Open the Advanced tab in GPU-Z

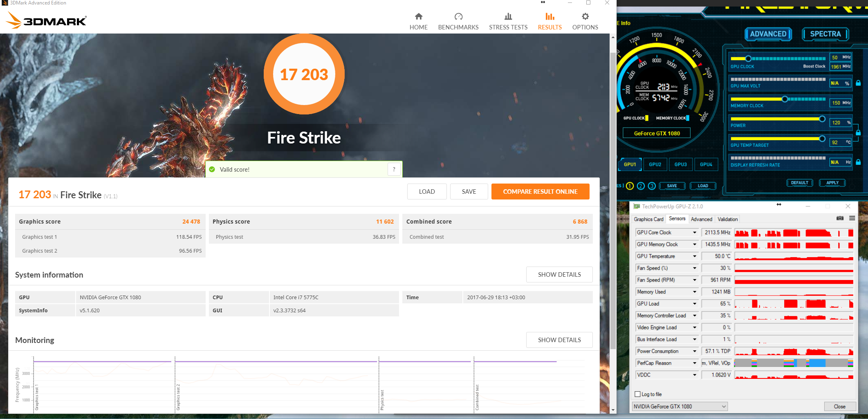click(702, 219)
